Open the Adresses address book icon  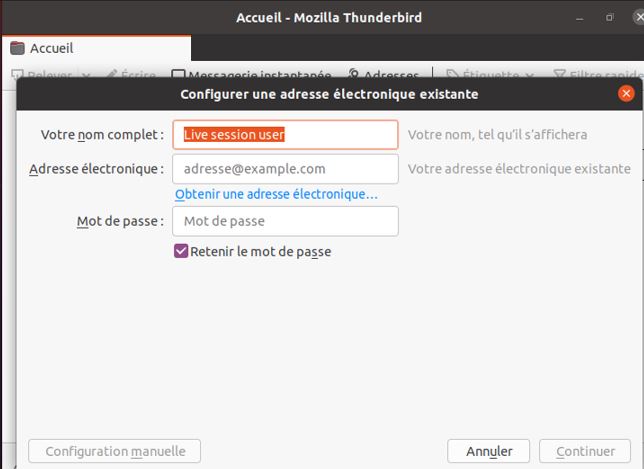(x=354, y=75)
